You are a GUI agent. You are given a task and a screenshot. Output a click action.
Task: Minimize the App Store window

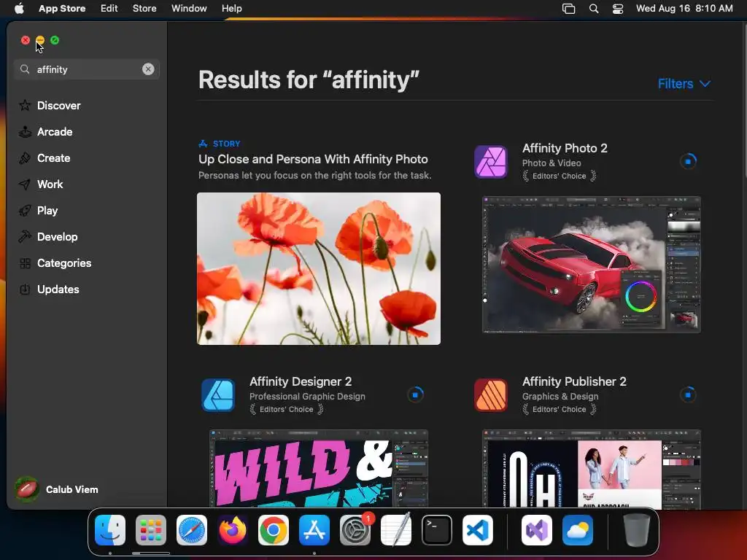(40, 40)
